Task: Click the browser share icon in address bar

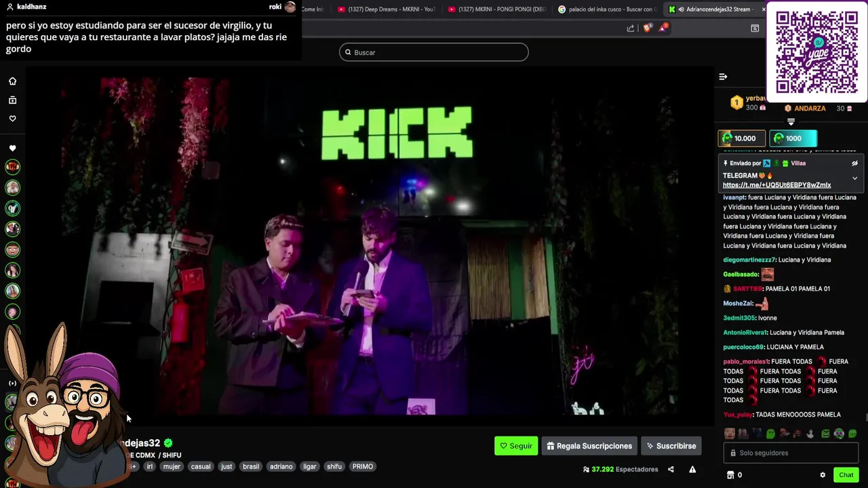Action: 631,28
